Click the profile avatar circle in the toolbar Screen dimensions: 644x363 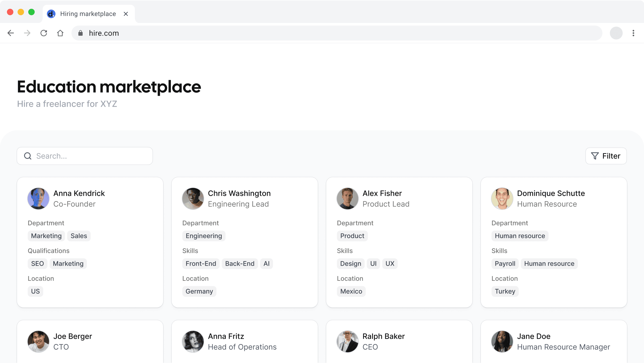(x=616, y=33)
